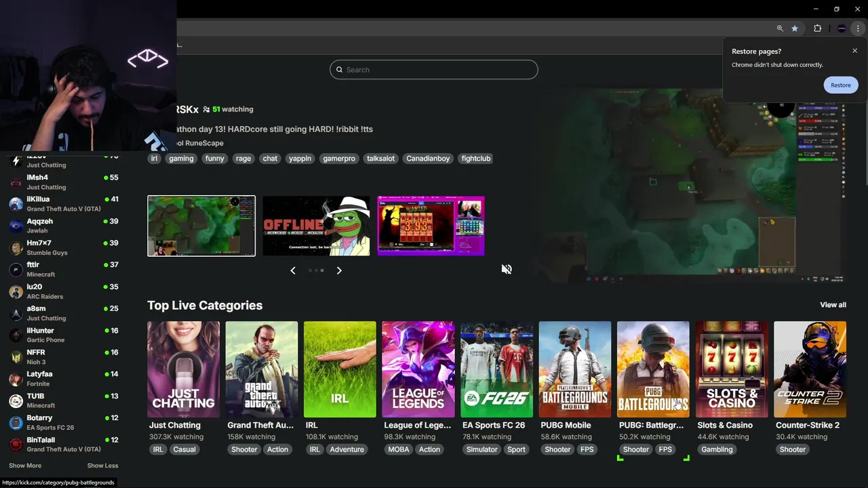Viewport: 868px width, 488px height.
Task: Click Show More in sidebar
Action: [25, 466]
